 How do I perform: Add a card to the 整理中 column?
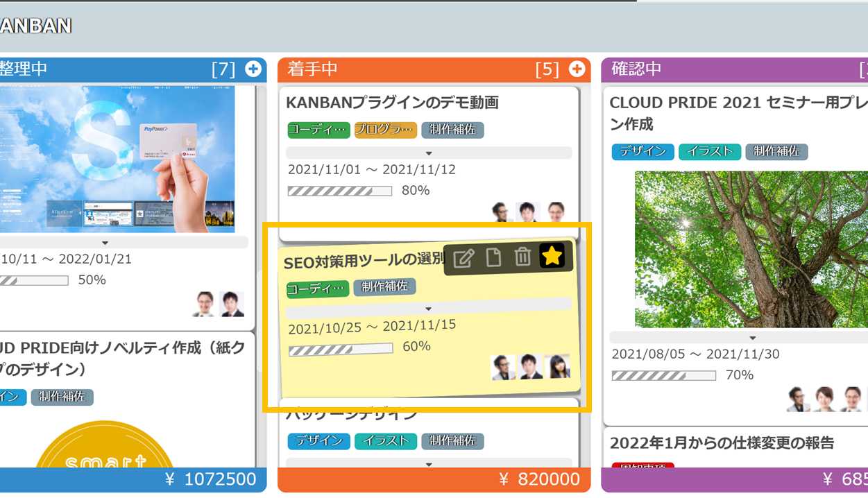click(x=253, y=69)
